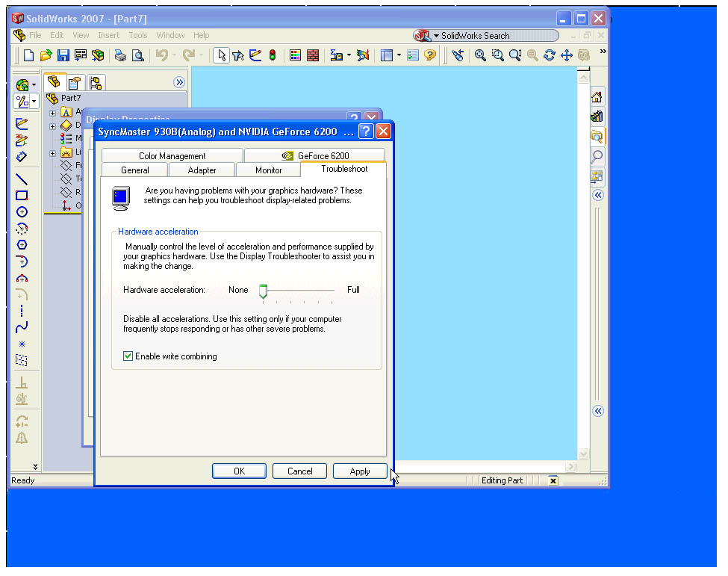728x576 pixels.
Task: Select the Pan four-arrow tool
Action: point(567,56)
